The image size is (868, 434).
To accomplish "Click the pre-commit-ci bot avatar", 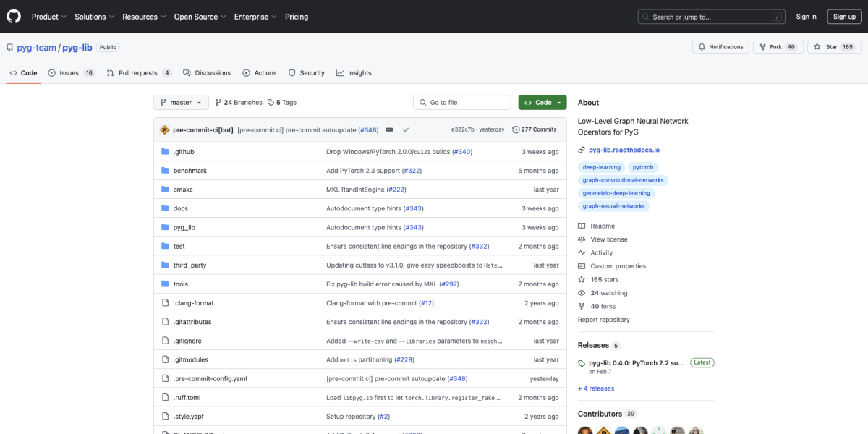I will [x=165, y=129].
